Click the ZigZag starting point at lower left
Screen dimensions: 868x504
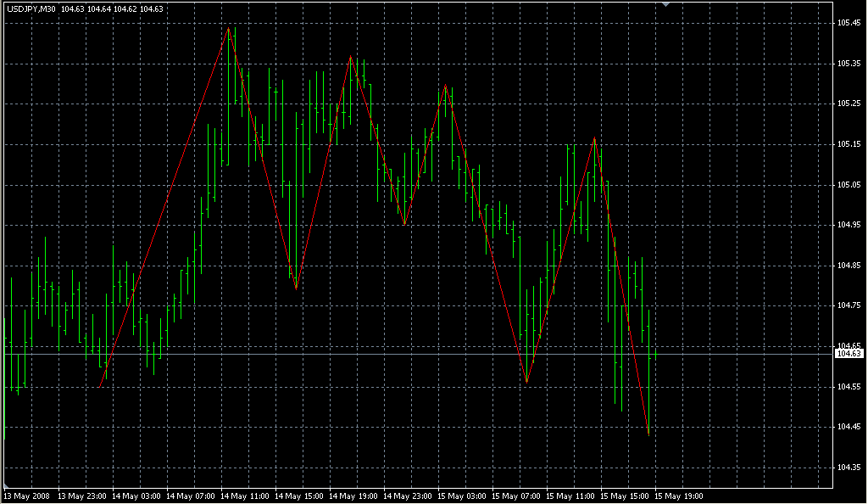pos(100,387)
